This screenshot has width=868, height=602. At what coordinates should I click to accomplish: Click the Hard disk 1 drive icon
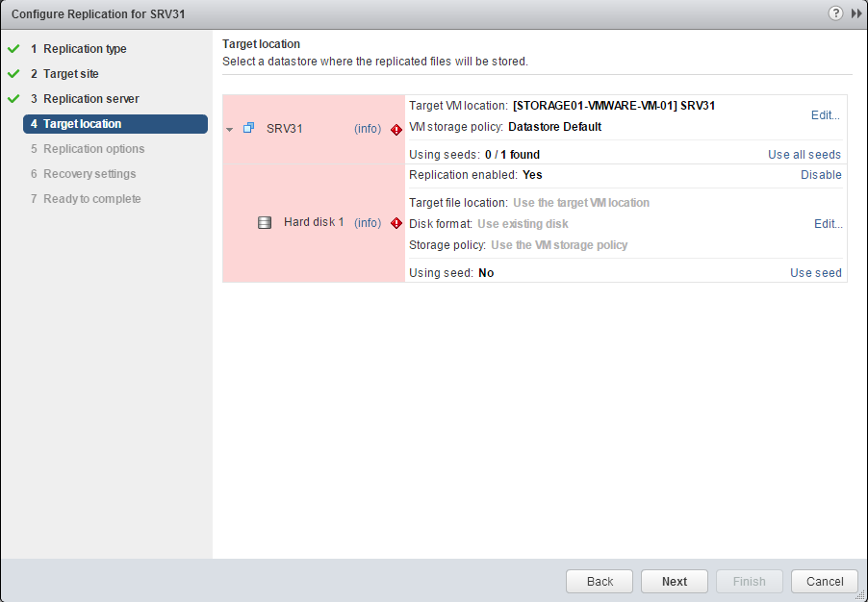(x=265, y=222)
